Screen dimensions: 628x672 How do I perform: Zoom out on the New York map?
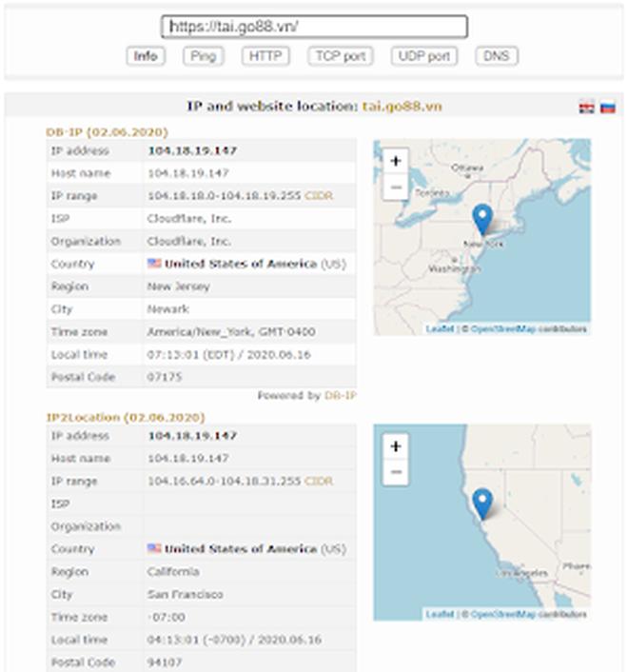click(x=396, y=187)
